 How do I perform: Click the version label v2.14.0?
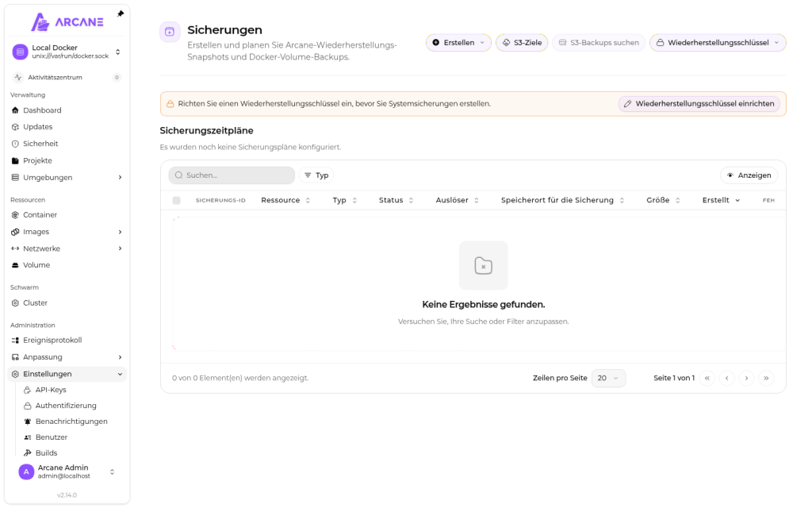(67, 495)
